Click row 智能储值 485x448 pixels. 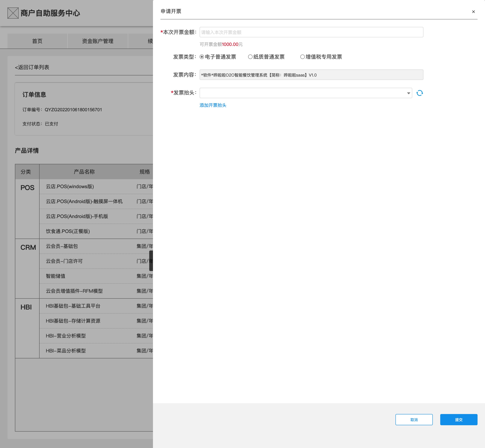pyautogui.click(x=96, y=276)
